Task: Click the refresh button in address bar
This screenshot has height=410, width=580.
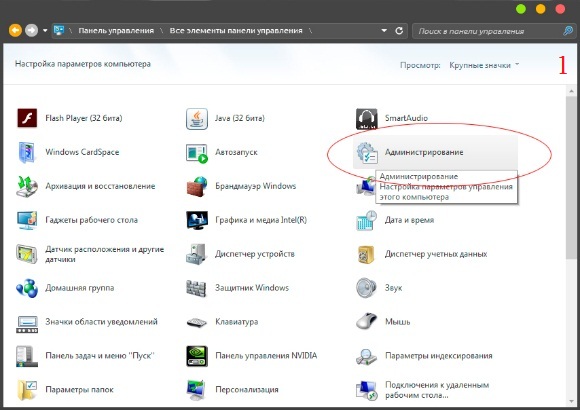Action: click(399, 31)
